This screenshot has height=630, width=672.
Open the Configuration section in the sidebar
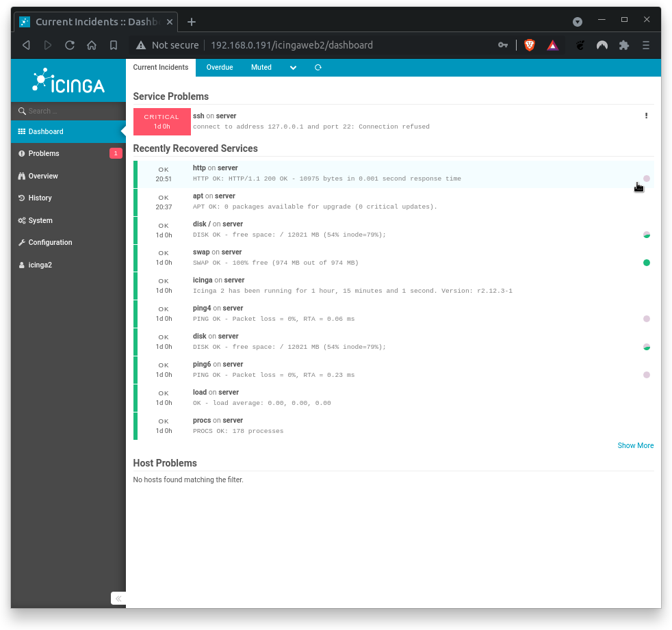[49, 242]
